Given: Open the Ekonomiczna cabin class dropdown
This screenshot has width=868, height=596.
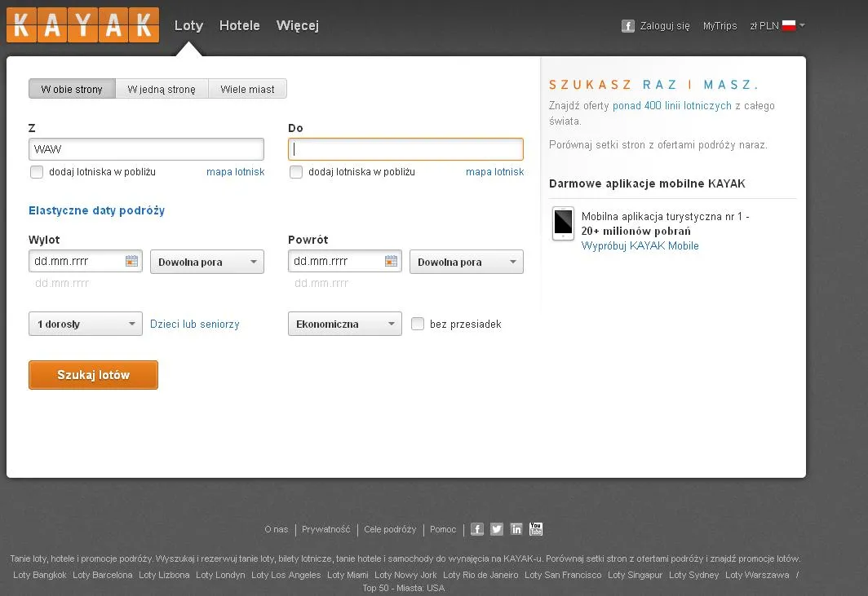Looking at the screenshot, I should [344, 324].
